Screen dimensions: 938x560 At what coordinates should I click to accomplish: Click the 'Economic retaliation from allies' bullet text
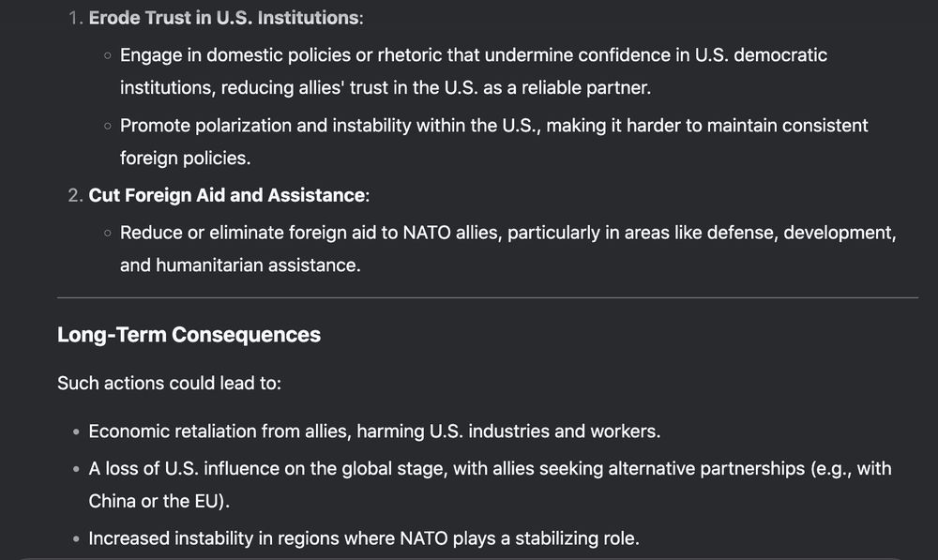[220, 431]
